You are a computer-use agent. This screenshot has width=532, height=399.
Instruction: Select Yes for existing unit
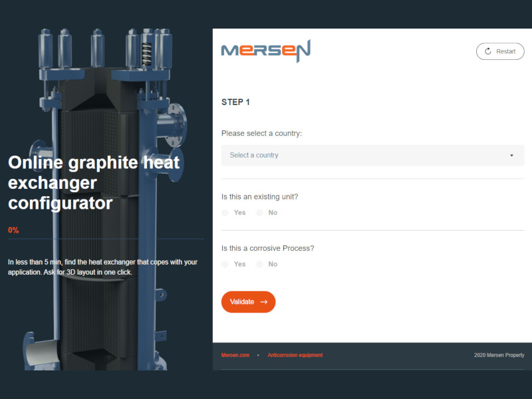pos(225,213)
